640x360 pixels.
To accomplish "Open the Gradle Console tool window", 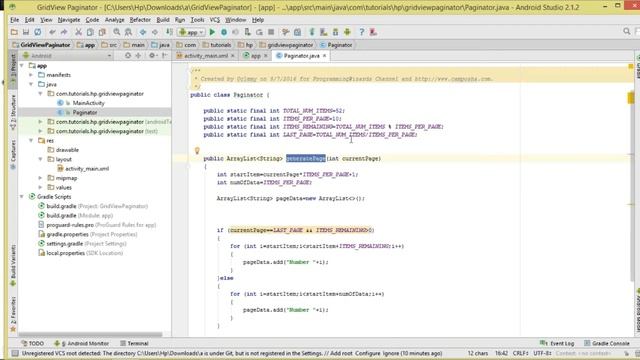I will pyautogui.click(x=607, y=343).
